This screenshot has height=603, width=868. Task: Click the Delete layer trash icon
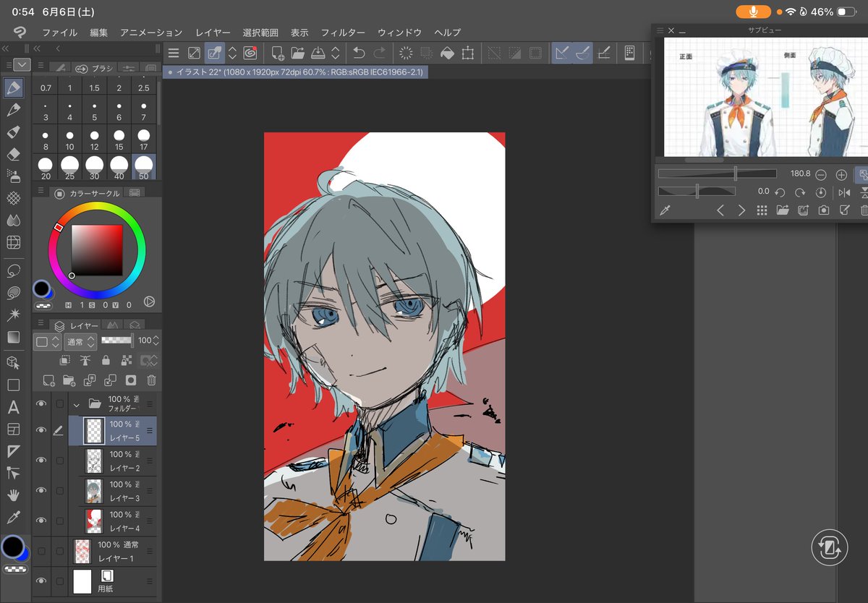tap(151, 380)
